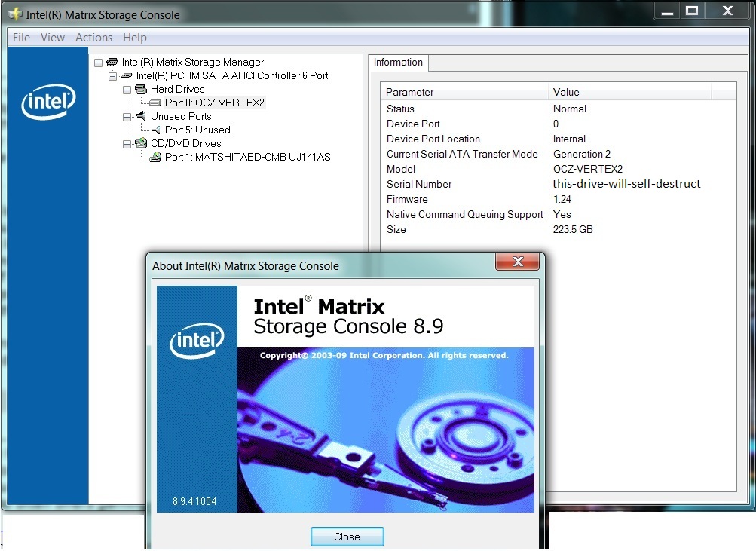Viewport: 756px width, 551px height.
Task: Click the Generation 2 value
Action: tap(581, 154)
